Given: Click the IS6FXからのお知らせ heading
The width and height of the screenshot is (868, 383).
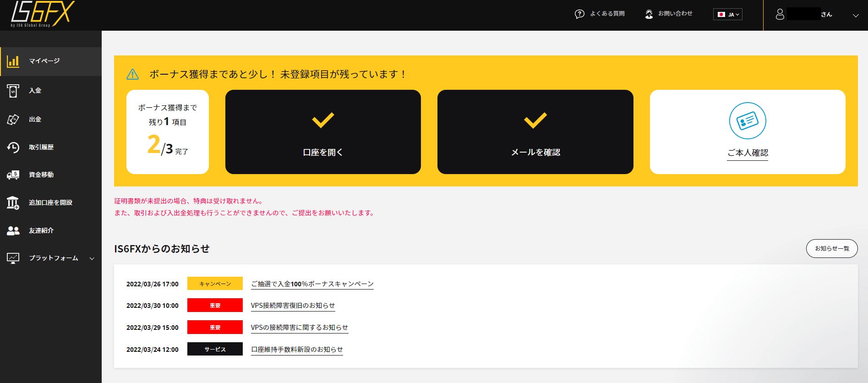Looking at the screenshot, I should [x=162, y=249].
